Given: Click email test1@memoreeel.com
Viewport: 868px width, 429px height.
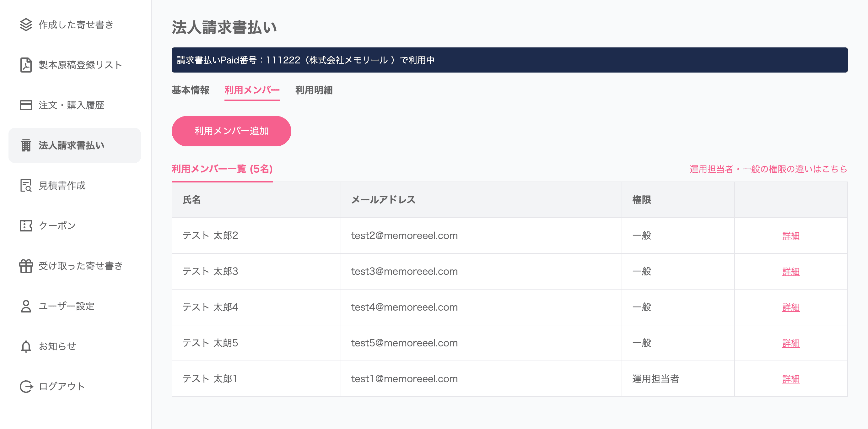Looking at the screenshot, I should [404, 378].
